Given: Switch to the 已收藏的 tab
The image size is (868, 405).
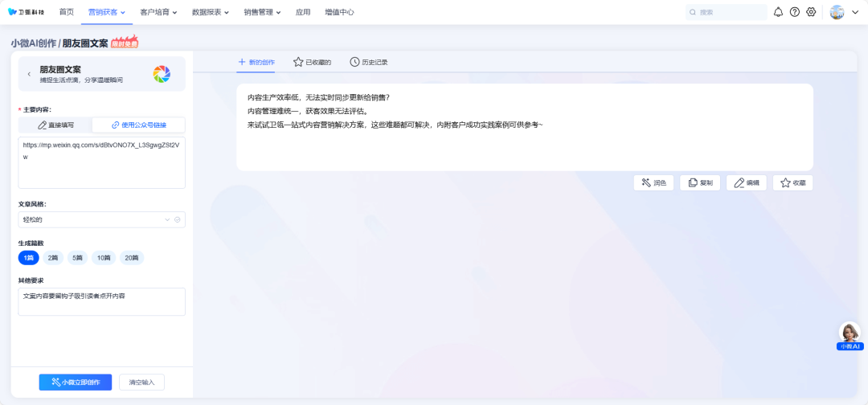Looking at the screenshot, I should (312, 62).
